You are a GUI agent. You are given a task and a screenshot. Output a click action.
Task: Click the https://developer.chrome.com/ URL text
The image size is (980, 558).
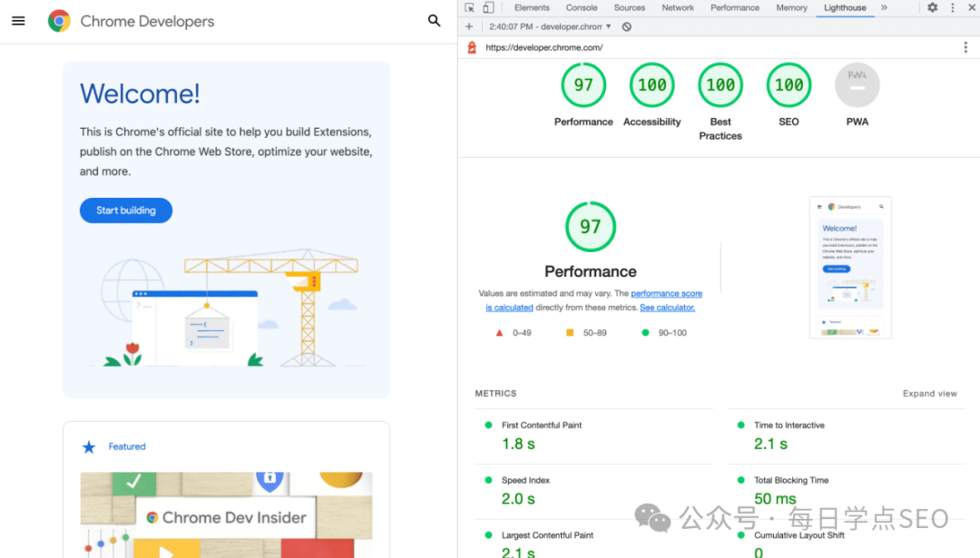[544, 47]
